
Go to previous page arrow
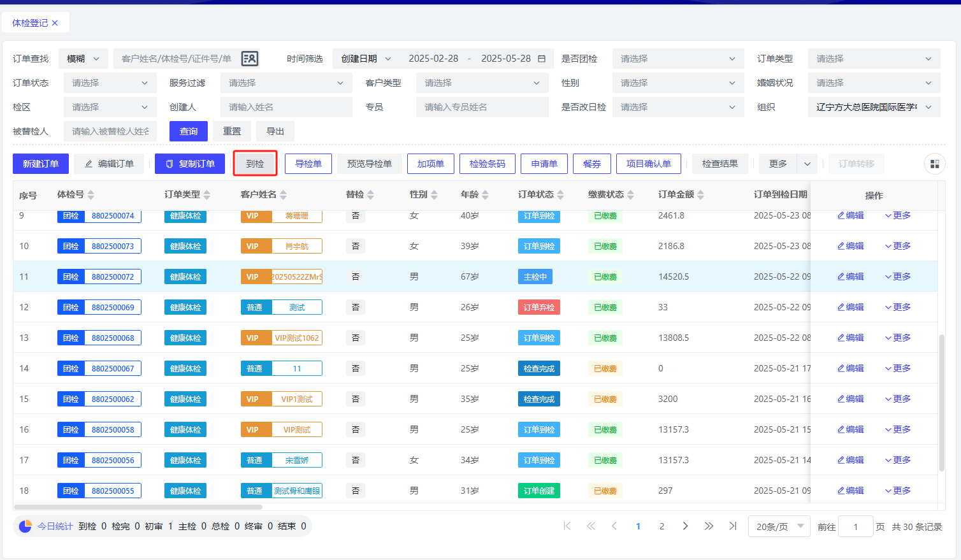click(614, 526)
